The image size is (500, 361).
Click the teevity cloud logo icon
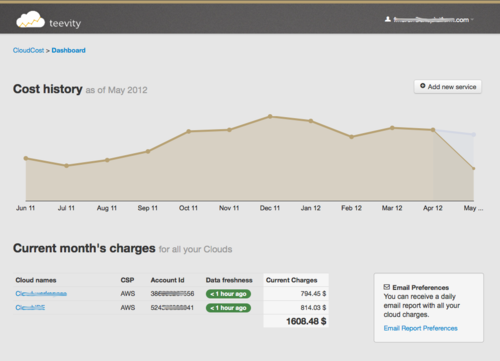30,20
